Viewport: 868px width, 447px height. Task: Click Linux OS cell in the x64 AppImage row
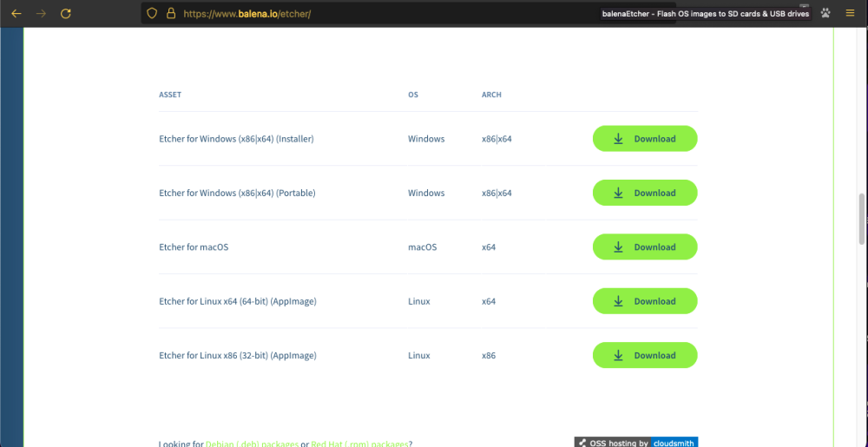click(x=419, y=301)
